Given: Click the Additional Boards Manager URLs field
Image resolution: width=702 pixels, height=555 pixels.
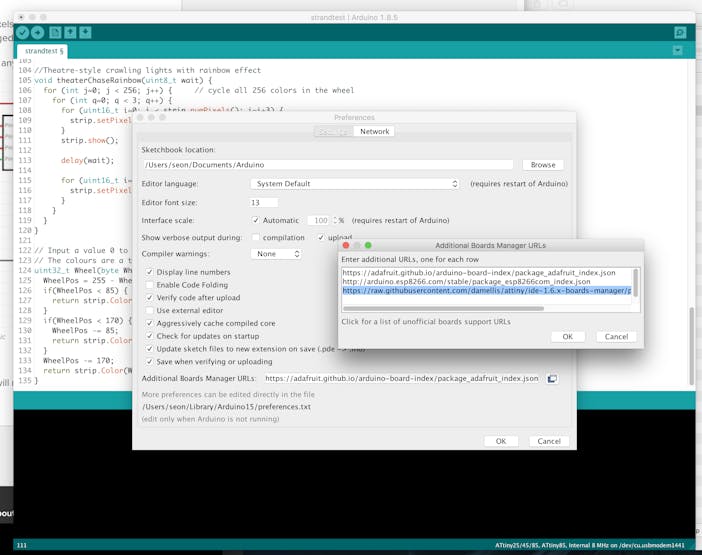Looking at the screenshot, I should pyautogui.click(x=402, y=378).
